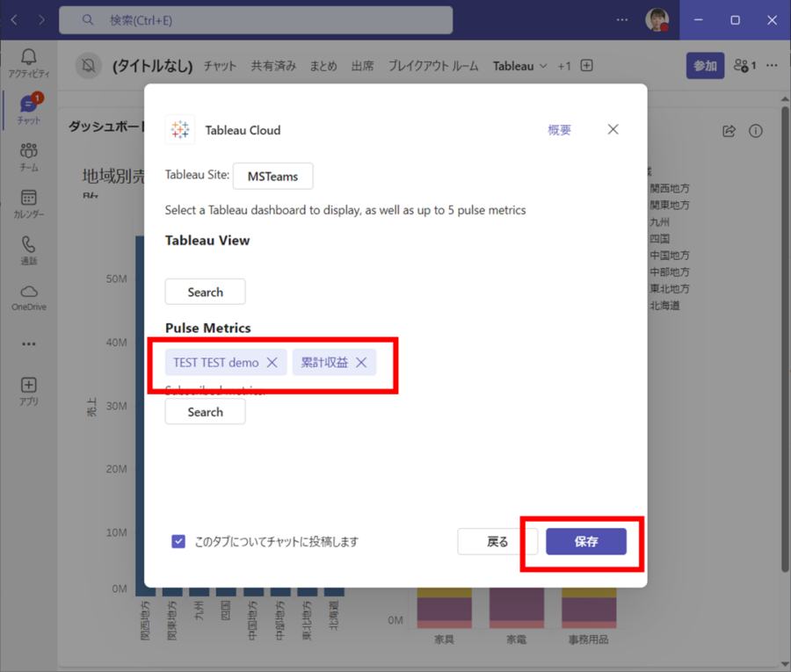Close the Tableau Cloud dialog
Viewport: 791px width, 672px height.
click(x=613, y=129)
